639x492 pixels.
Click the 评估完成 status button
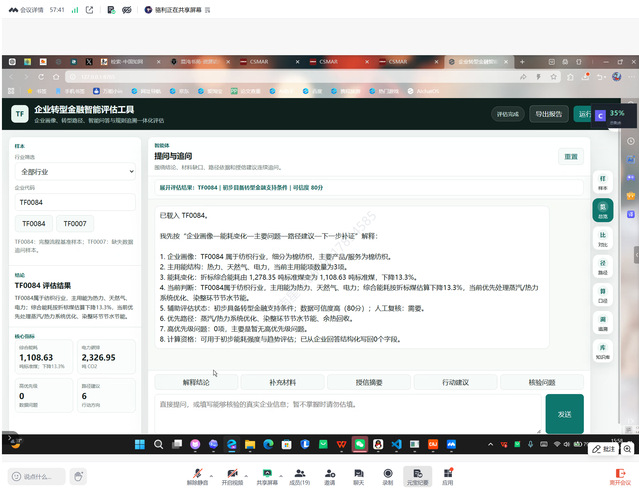coord(508,114)
